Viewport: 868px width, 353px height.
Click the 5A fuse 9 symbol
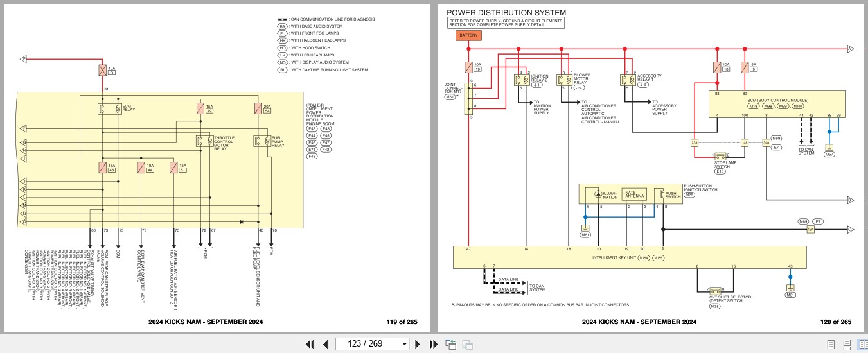[745, 67]
